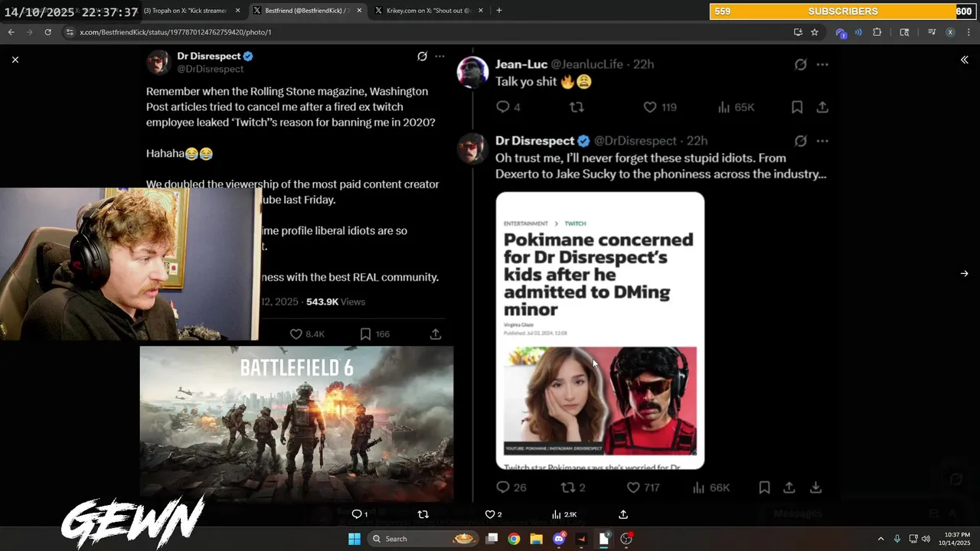Screen dimensions: 980x551
Task: Open more options on Dr Disrespect's reply
Action: click(822, 141)
